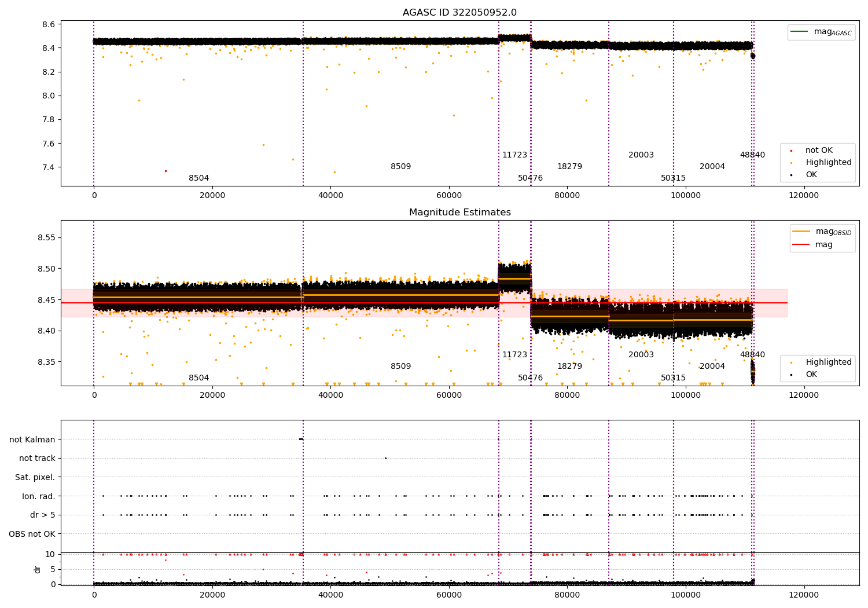Click the 7.4 y-axis tick label
Viewport: 868px width, 608px height.
coord(49,167)
